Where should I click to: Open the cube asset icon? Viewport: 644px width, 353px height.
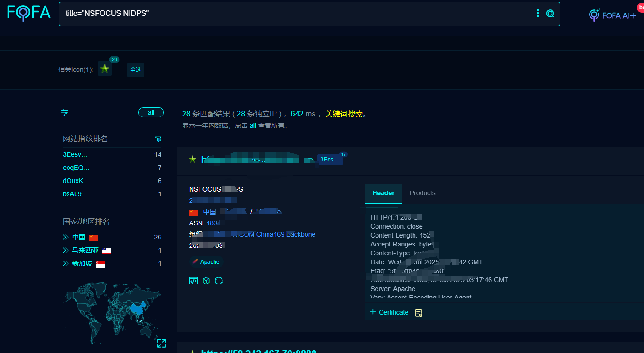pyautogui.click(x=206, y=281)
